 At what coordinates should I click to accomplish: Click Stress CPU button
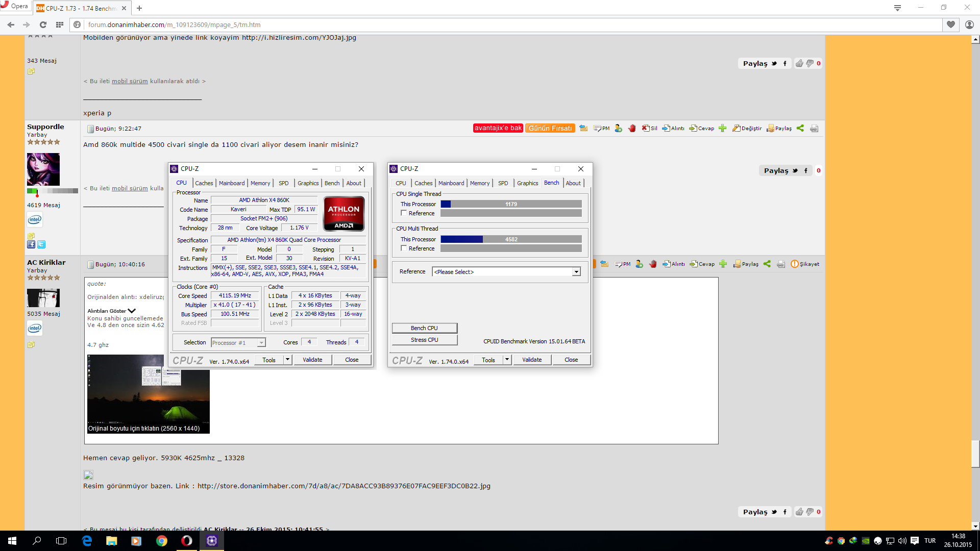pos(424,340)
